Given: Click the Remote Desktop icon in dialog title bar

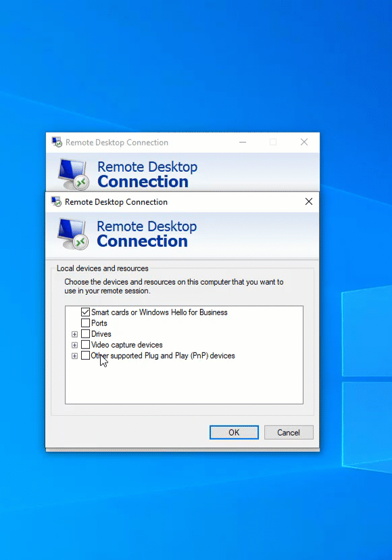Looking at the screenshot, I should click(56, 202).
